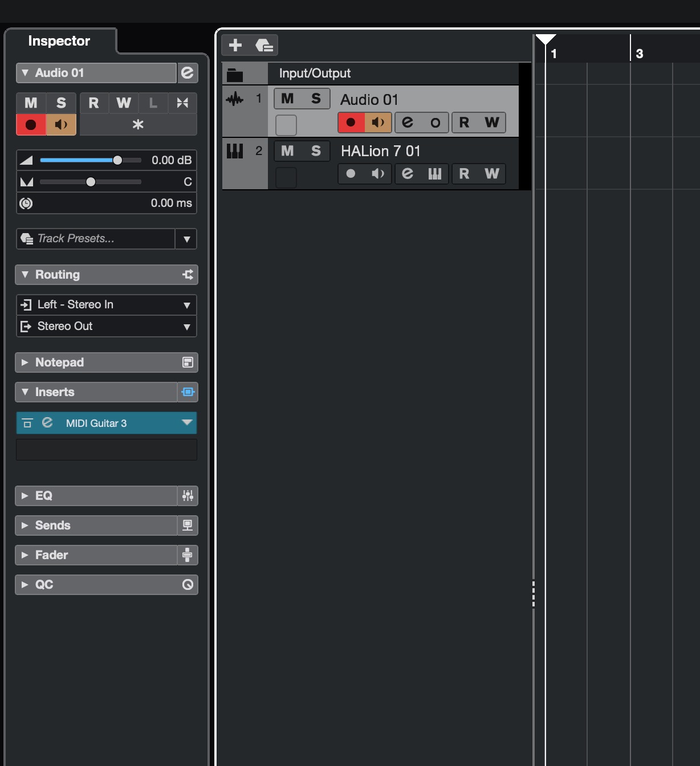Click the Sends section setup icon

(x=188, y=525)
